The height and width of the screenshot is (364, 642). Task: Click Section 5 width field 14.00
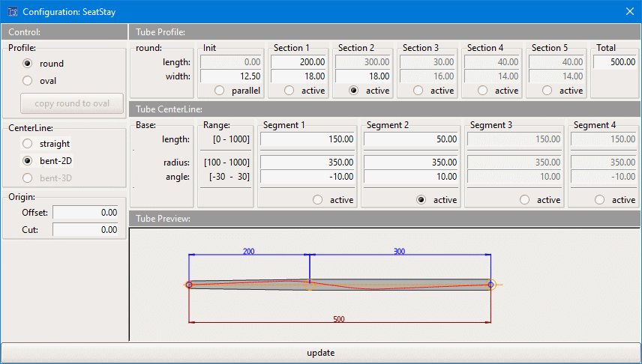[x=556, y=76]
